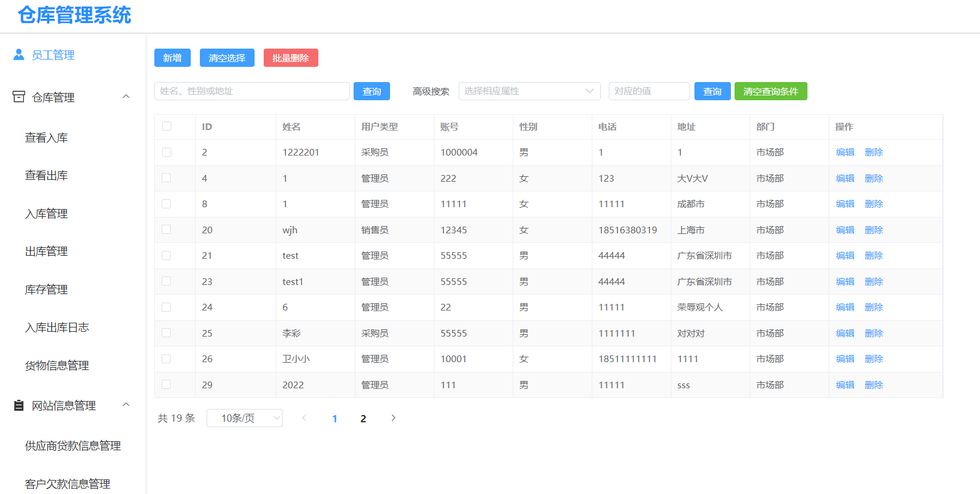The image size is (980, 494).
Task: Check the row with ID 25
Action: (166, 333)
